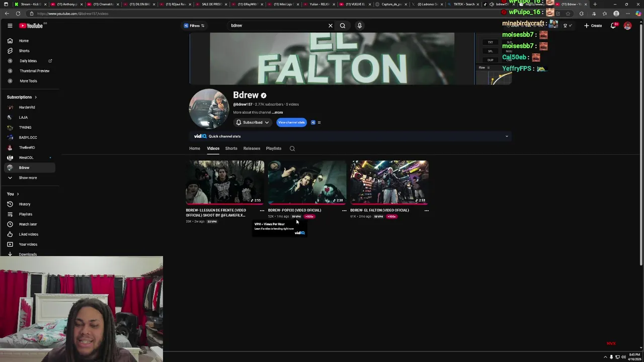Go to Home in the sidebar

[x=30, y=41]
